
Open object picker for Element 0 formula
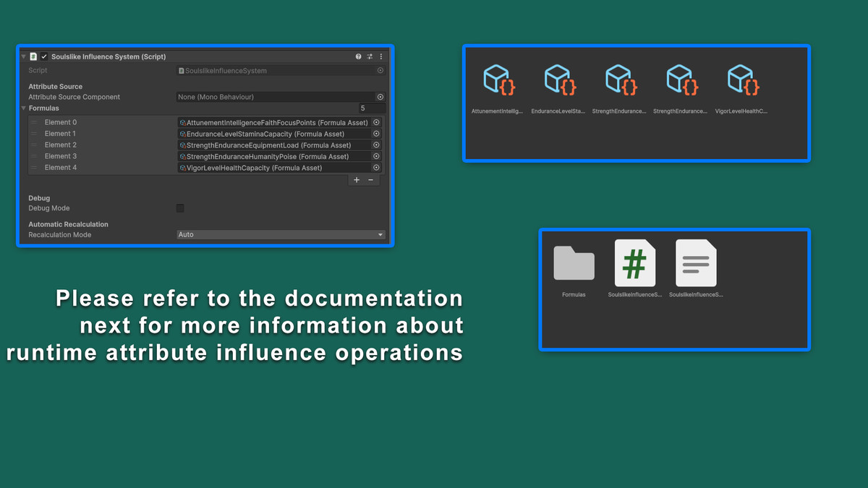coord(376,123)
